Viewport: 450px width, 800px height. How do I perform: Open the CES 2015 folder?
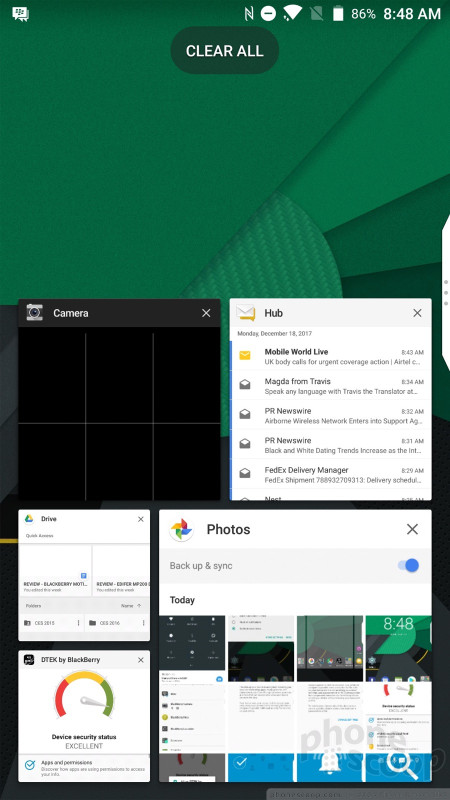pyautogui.click(x=52, y=623)
